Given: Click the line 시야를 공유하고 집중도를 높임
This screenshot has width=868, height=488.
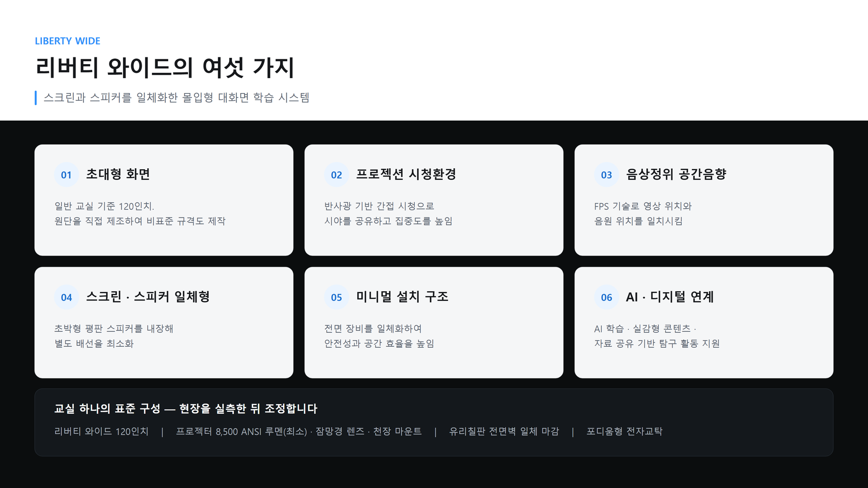Looking at the screenshot, I should tap(388, 221).
